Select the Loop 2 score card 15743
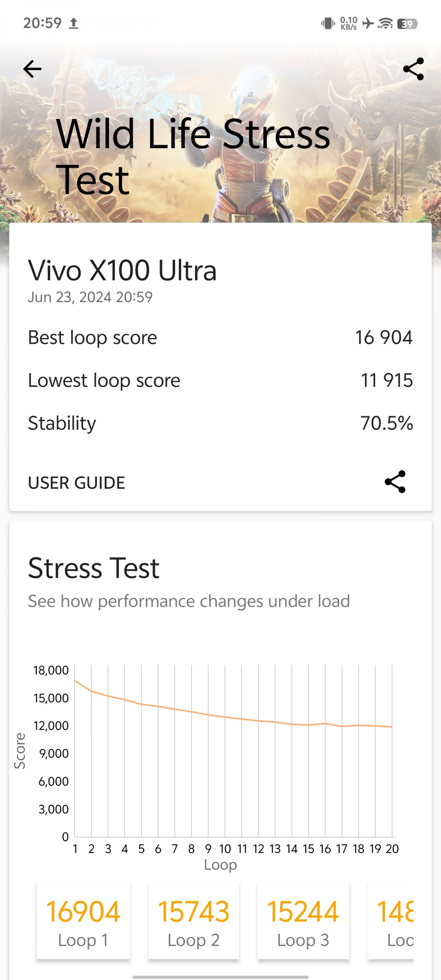Image resolution: width=441 pixels, height=980 pixels. 194,920
